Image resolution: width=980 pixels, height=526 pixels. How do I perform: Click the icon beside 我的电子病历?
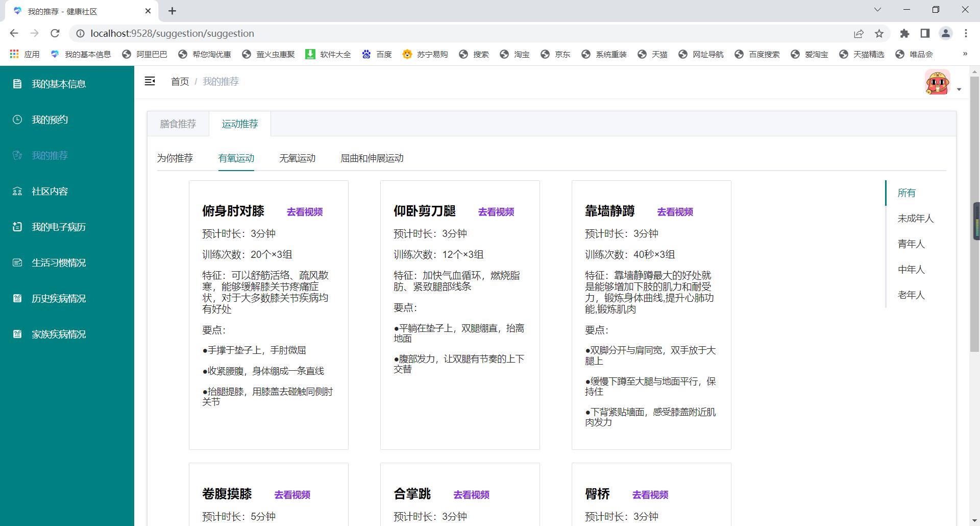[x=17, y=227]
